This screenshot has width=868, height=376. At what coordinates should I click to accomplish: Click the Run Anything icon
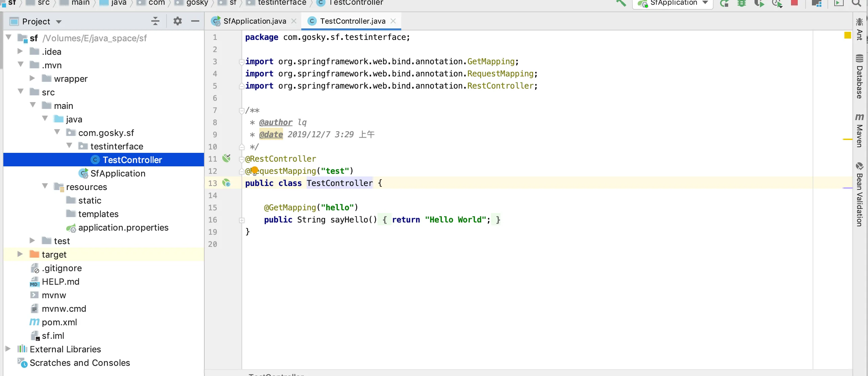[x=839, y=3]
